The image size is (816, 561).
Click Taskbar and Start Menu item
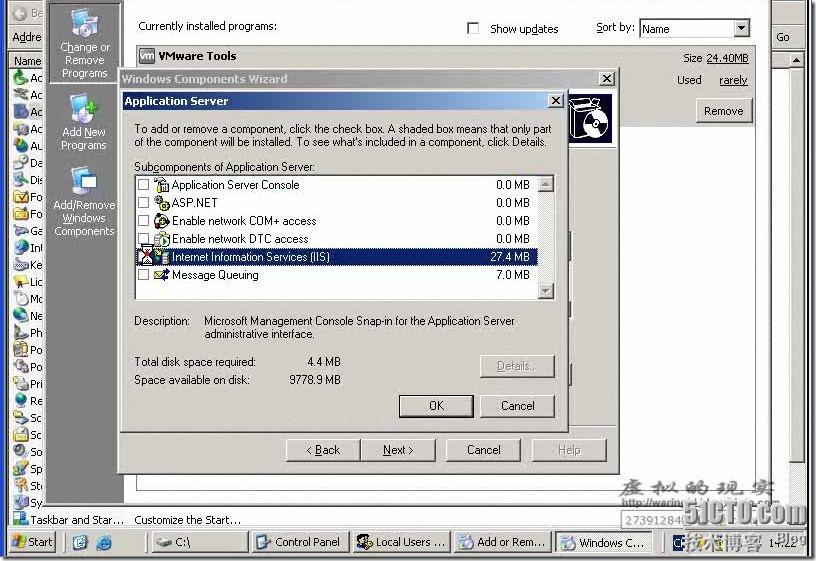click(x=77, y=519)
